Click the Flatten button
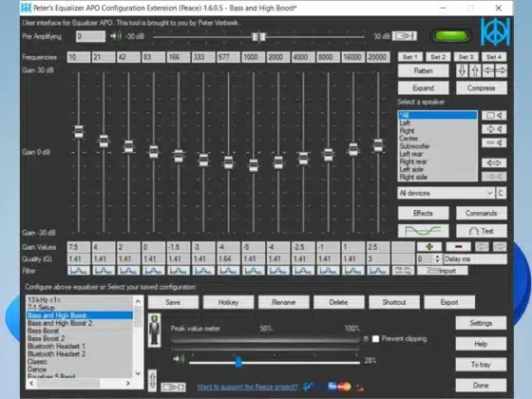Viewport: 532px width, 399px height. (x=423, y=70)
